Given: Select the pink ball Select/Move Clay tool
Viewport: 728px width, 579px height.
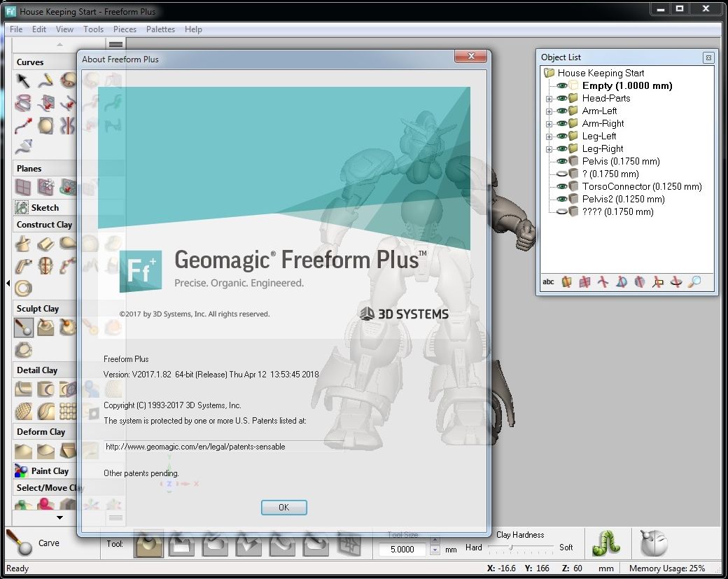Looking at the screenshot, I should [x=45, y=504].
